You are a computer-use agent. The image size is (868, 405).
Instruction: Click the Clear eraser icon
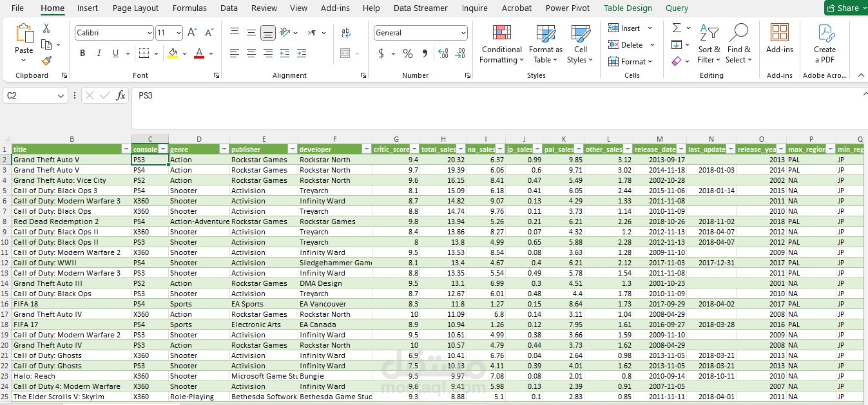pyautogui.click(x=676, y=61)
